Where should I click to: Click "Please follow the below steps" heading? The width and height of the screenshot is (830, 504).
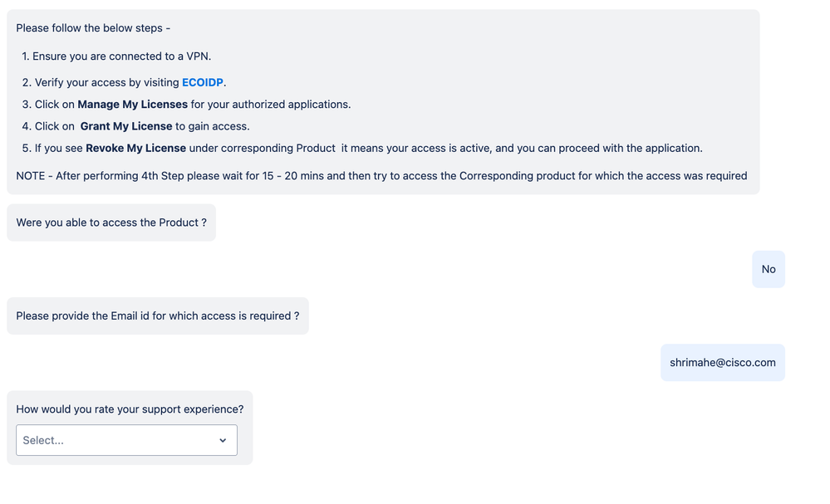click(x=93, y=28)
